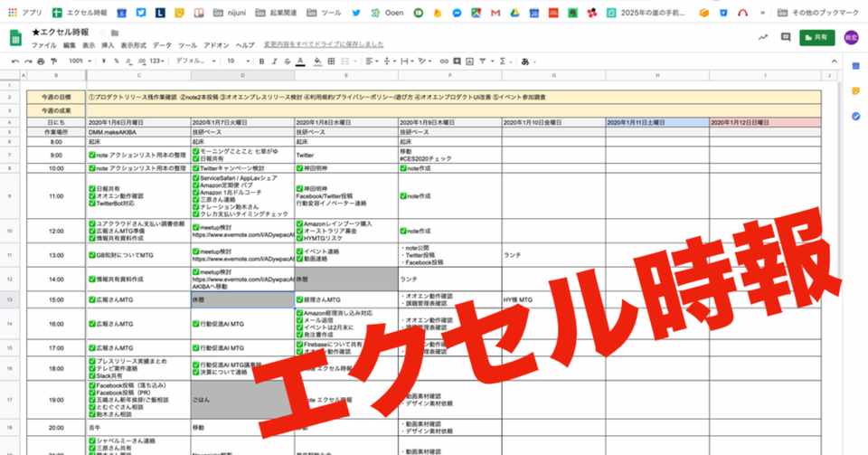
Task: Select the 2020年1月11日 header cell
Action: 657,122
